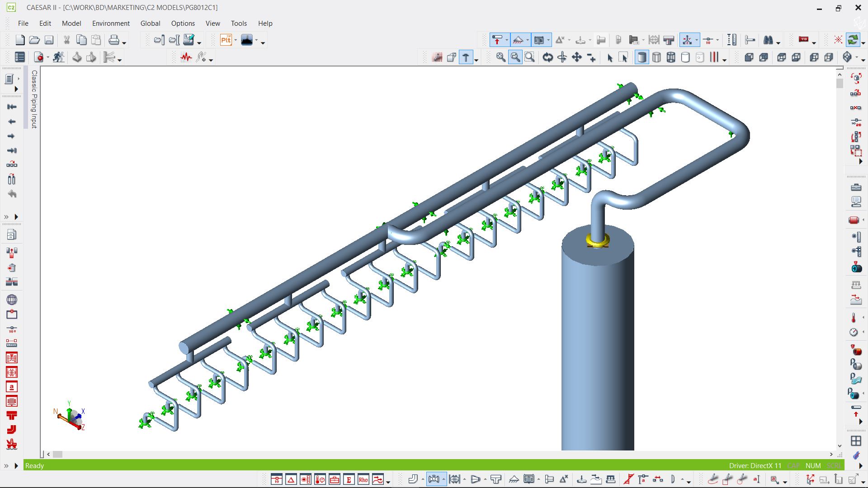
Task: Select the Pan view tool
Action: [x=577, y=57]
